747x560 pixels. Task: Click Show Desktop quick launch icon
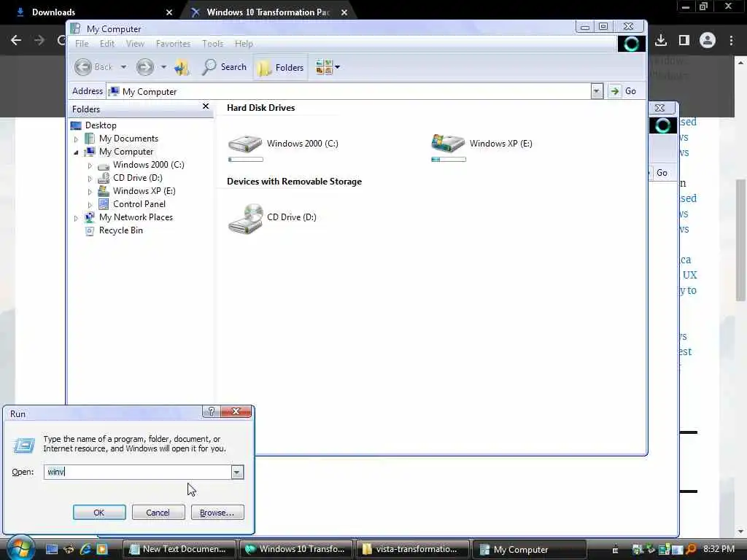tap(52, 549)
